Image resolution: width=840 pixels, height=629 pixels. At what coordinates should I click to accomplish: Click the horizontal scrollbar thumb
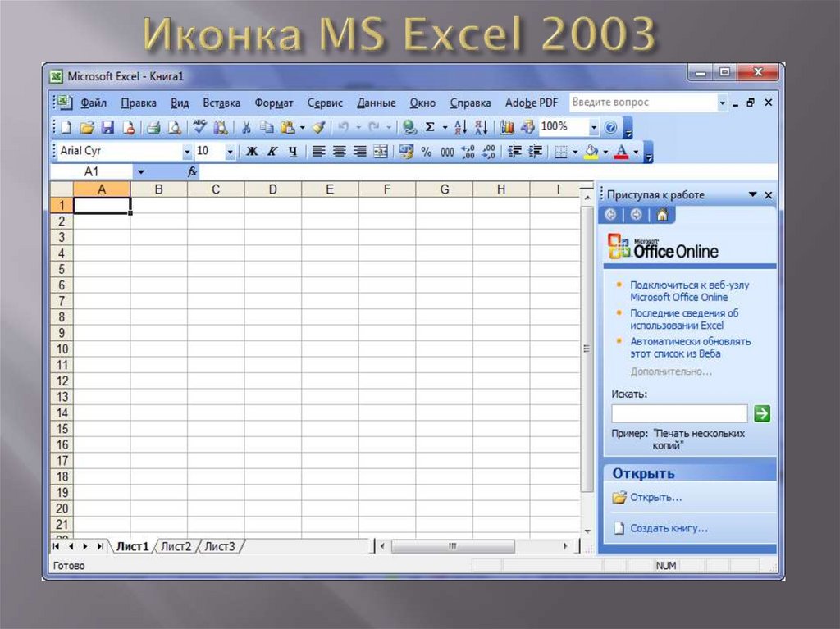click(x=453, y=546)
